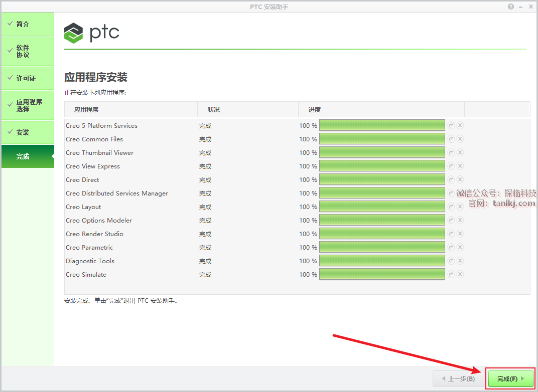The width and height of the screenshot is (538, 392).
Task: Click retry icon in Creo Simulate row
Action: (x=451, y=274)
